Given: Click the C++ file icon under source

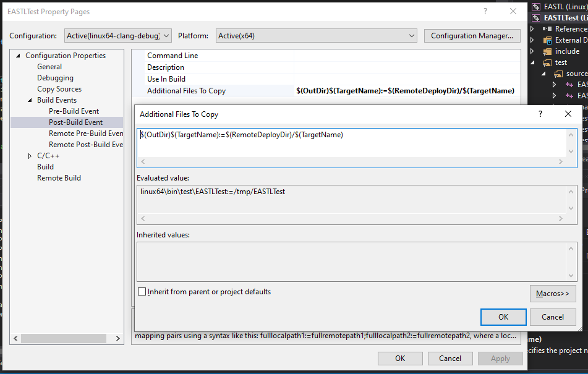Looking at the screenshot, I should click(x=570, y=85).
